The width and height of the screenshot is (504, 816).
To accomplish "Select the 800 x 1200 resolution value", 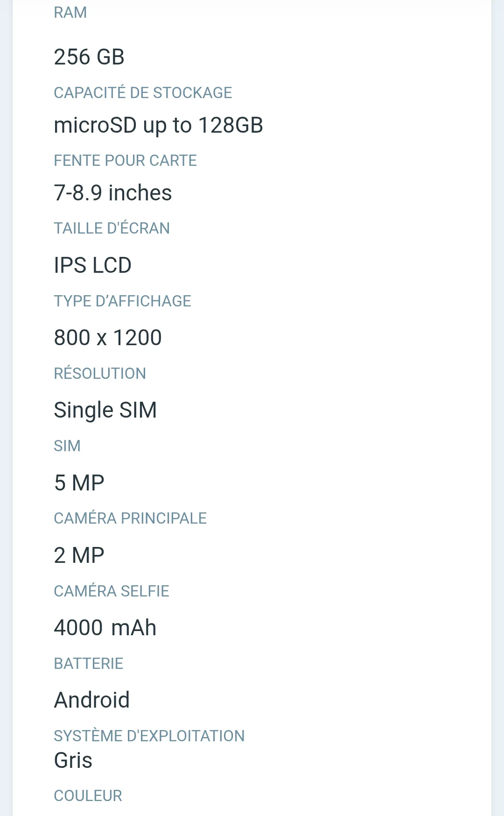I will click(x=108, y=338).
